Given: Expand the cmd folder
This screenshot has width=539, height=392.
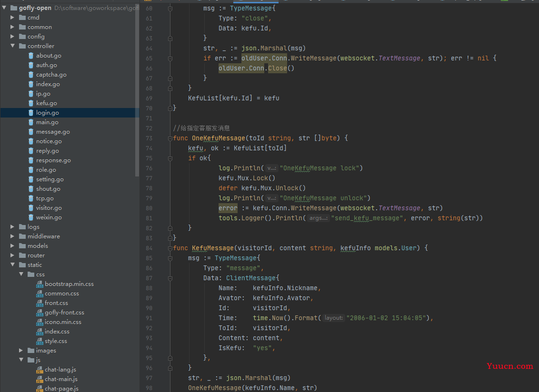Looking at the screenshot, I should pyautogui.click(x=12, y=17).
